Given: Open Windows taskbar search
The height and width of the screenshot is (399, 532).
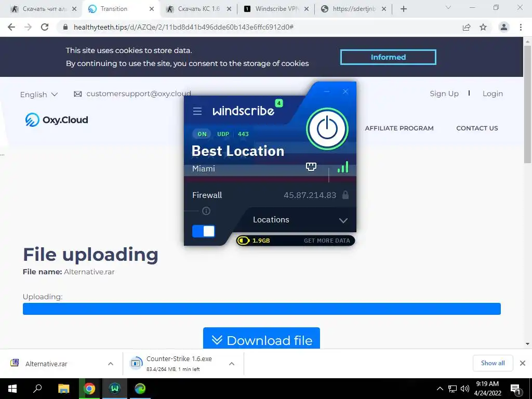Looking at the screenshot, I should tap(37, 389).
